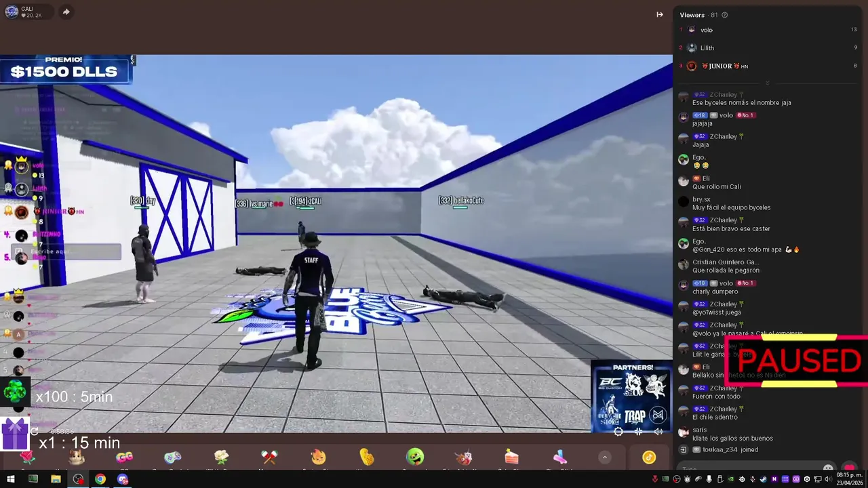Viewport: 868px width, 488px height.
Task: Select message 'Ese byceles nomás el nombre jaja'
Action: pyautogui.click(x=742, y=103)
